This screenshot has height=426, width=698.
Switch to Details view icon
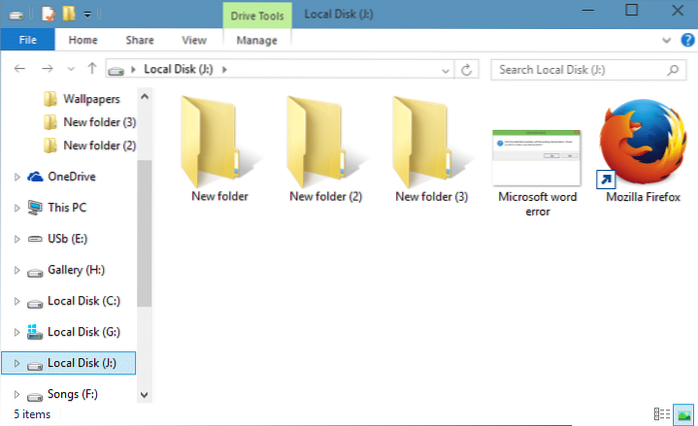coord(661,413)
